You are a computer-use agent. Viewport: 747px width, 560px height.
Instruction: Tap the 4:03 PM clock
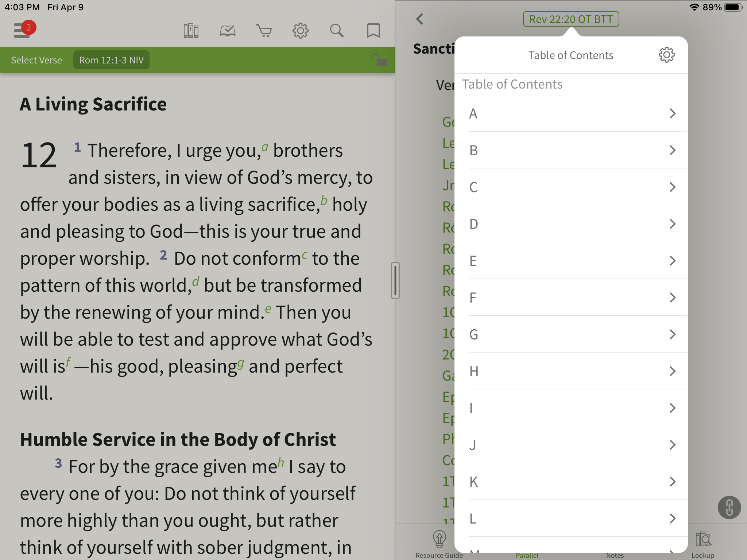click(x=22, y=7)
